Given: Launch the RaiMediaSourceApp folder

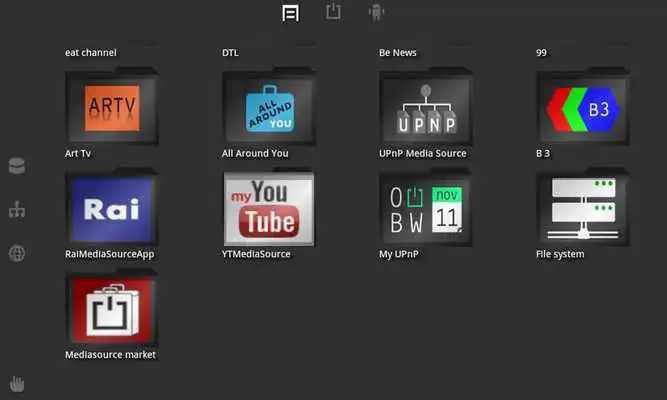Looking at the screenshot, I should (111, 208).
